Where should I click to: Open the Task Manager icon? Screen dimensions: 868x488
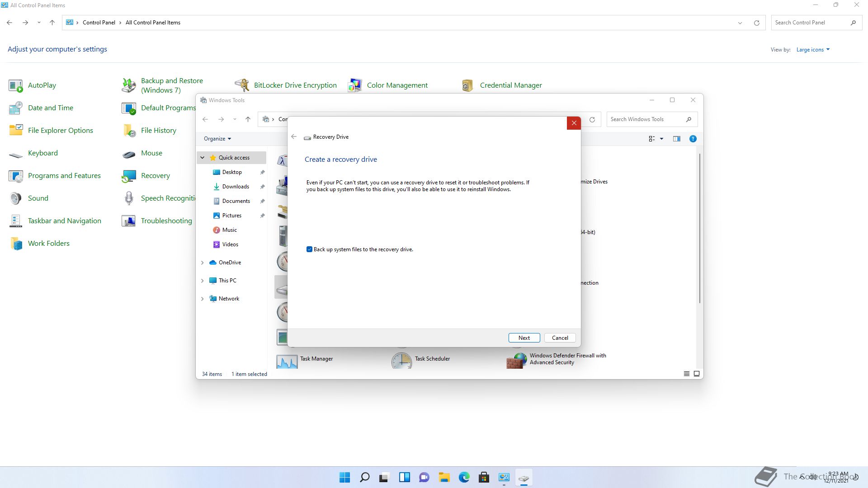(287, 360)
